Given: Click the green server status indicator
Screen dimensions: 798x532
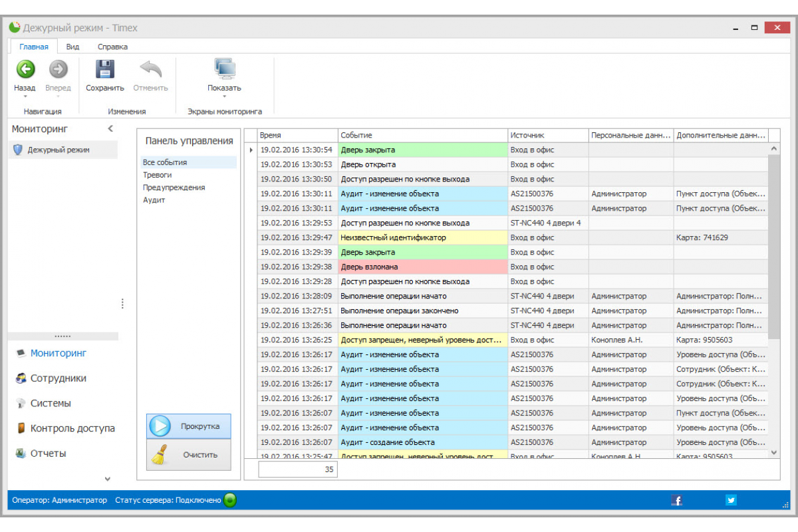Looking at the screenshot, I should point(230,500).
